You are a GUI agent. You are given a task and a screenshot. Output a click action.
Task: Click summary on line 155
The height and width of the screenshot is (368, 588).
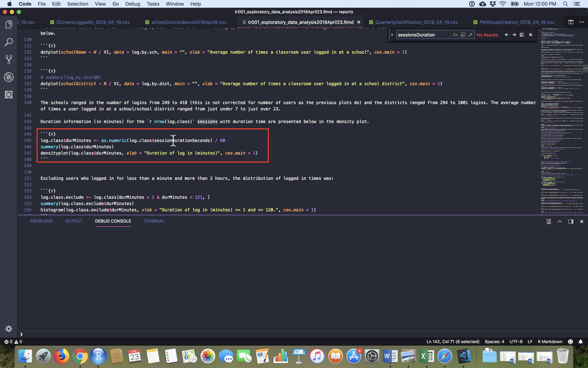point(49,203)
